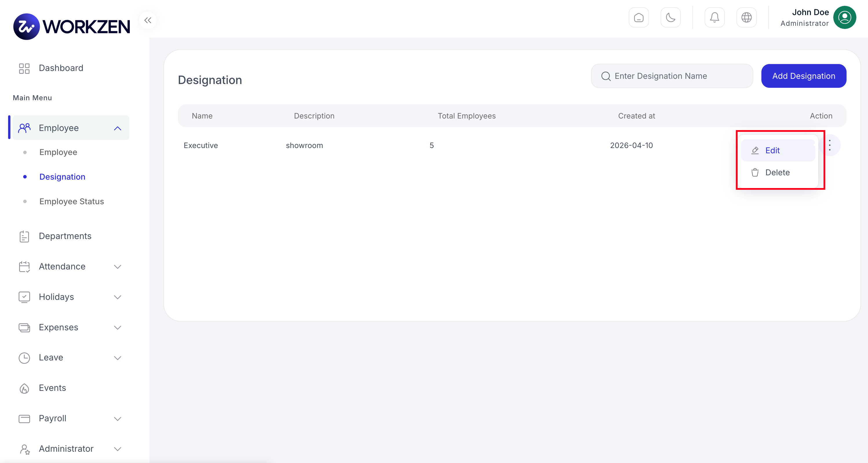Click the Created at column header
Image resolution: width=868 pixels, height=463 pixels.
coord(637,116)
